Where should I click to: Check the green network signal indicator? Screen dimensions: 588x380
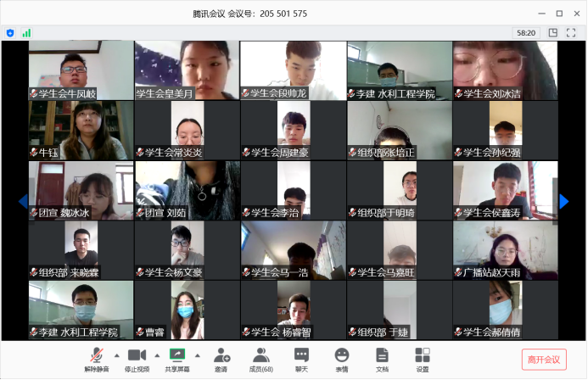tap(26, 33)
